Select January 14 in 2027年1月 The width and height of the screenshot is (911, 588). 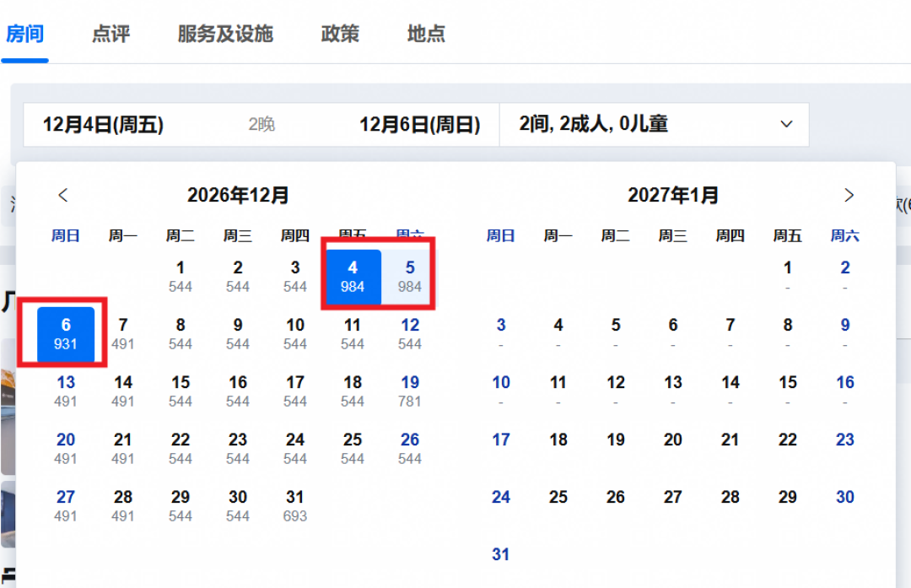coord(730,391)
